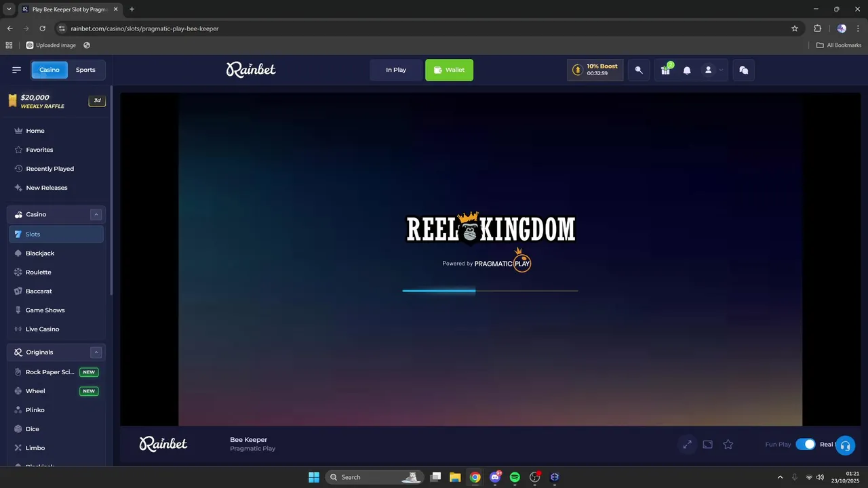Screen dimensions: 868x488
Task: Open Chrome extensions puzzle icon
Action: point(817,28)
